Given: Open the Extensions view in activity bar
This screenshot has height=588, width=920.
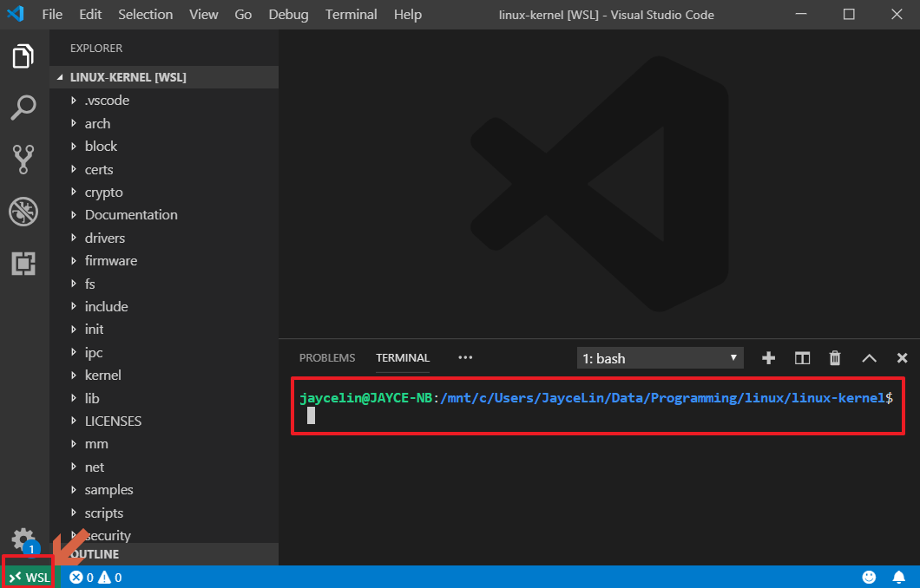Looking at the screenshot, I should click(x=23, y=264).
